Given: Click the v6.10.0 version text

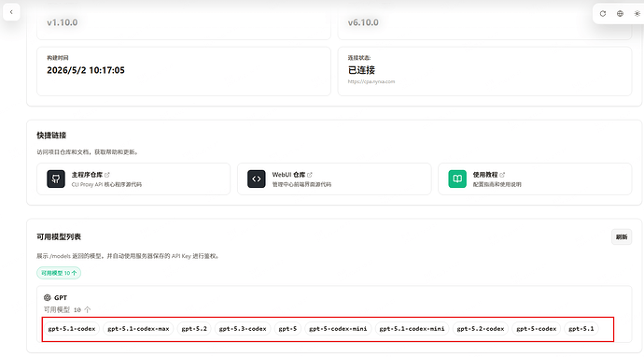Looking at the screenshot, I should click(x=363, y=22).
